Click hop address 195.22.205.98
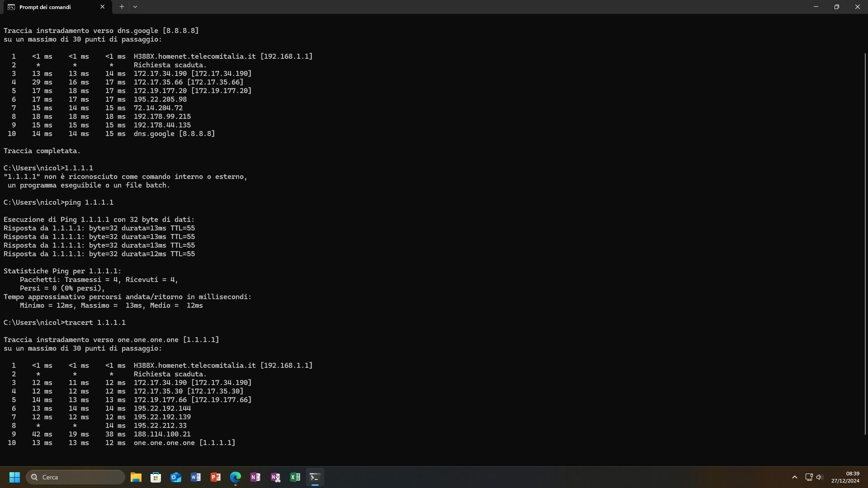This screenshot has height=488, width=868. (x=160, y=99)
